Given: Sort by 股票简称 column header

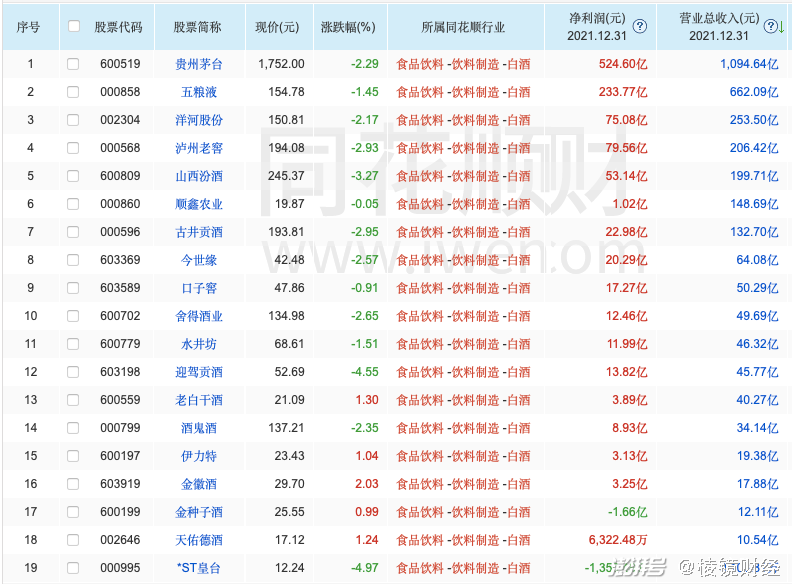Looking at the screenshot, I should (197, 27).
